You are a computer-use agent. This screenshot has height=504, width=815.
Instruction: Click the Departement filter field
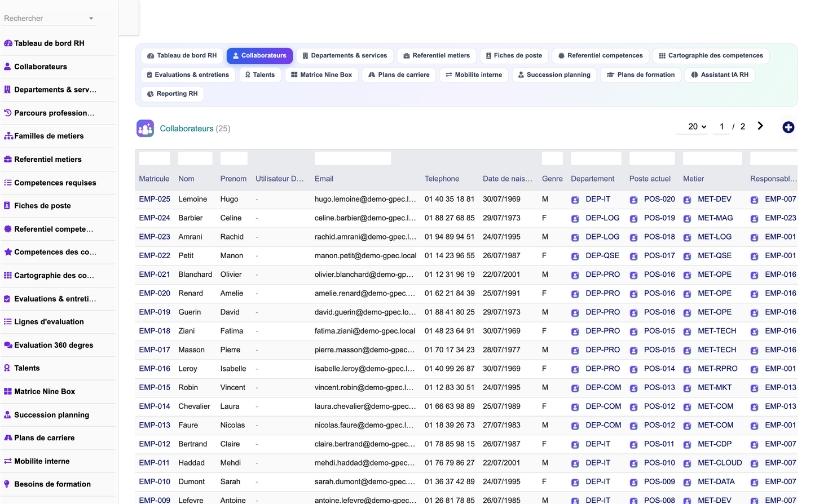[596, 158]
